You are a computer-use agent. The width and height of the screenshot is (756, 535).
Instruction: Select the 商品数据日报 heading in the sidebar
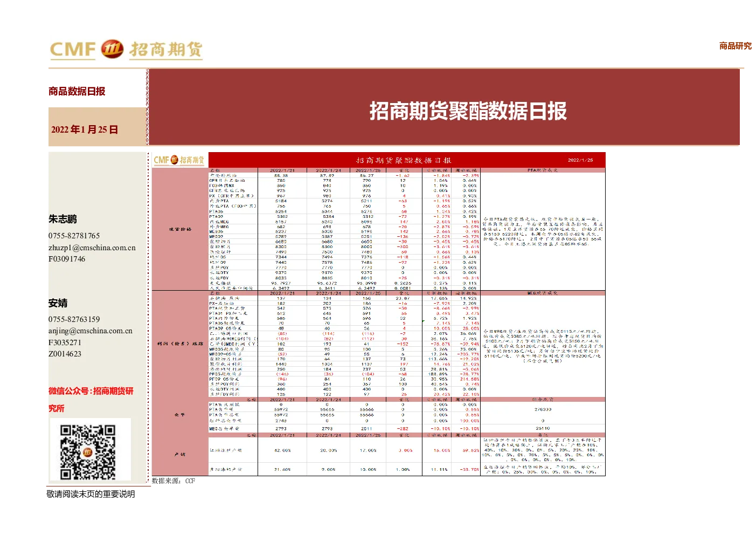click(x=77, y=91)
